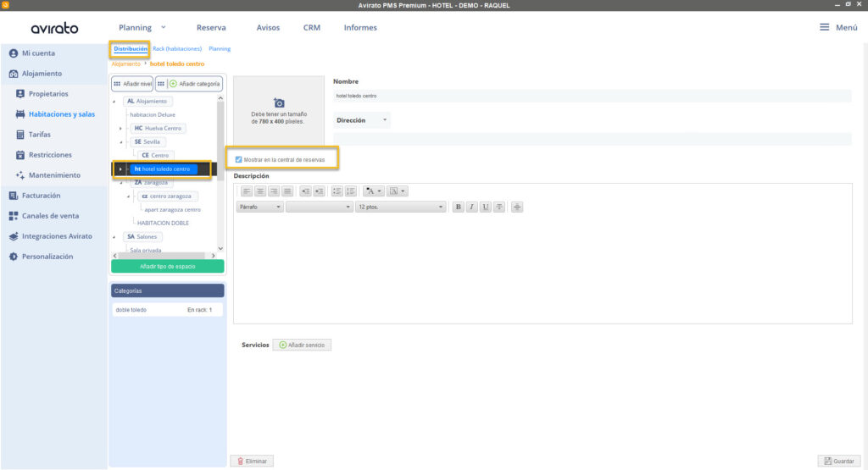Select apart zaragoza centro tree item
Image resolution: width=868 pixels, height=470 pixels.
click(x=172, y=210)
